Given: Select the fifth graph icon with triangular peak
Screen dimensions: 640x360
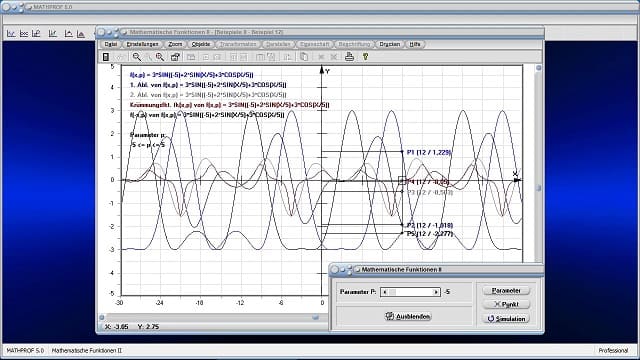Looking at the screenshot, I should tap(68, 34).
